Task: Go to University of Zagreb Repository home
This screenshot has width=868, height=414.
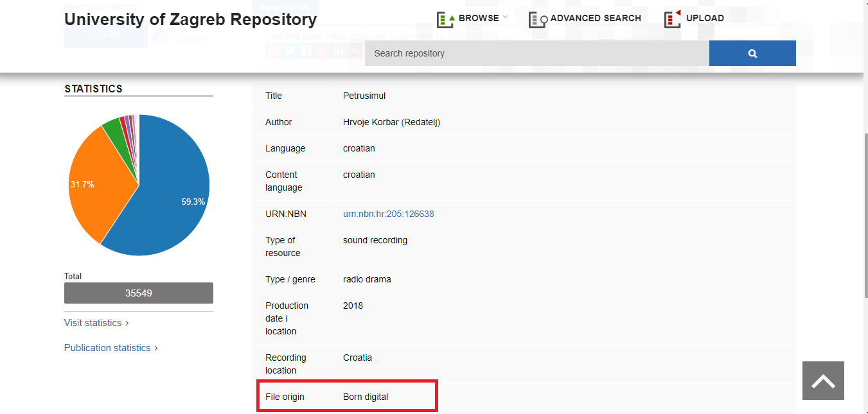Action: tap(190, 19)
